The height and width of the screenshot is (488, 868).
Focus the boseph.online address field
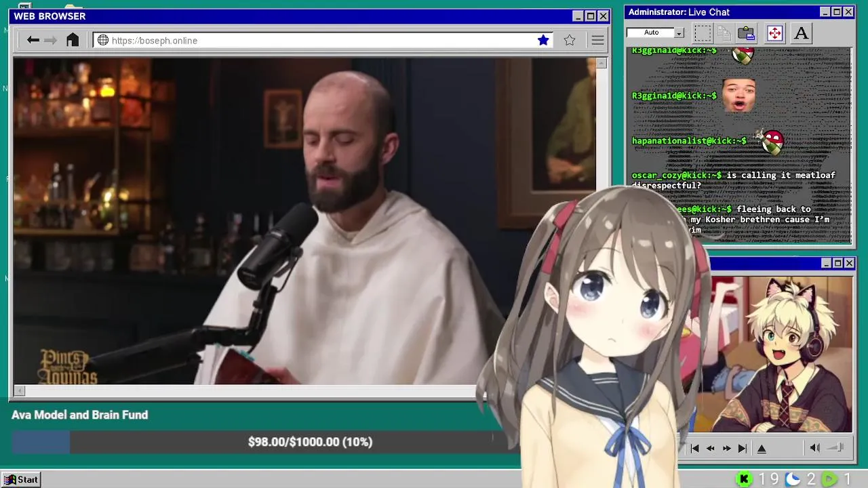[323, 41]
